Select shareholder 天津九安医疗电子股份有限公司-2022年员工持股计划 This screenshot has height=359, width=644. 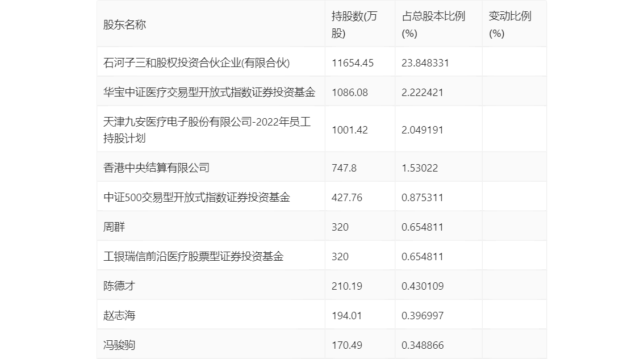[207, 130]
